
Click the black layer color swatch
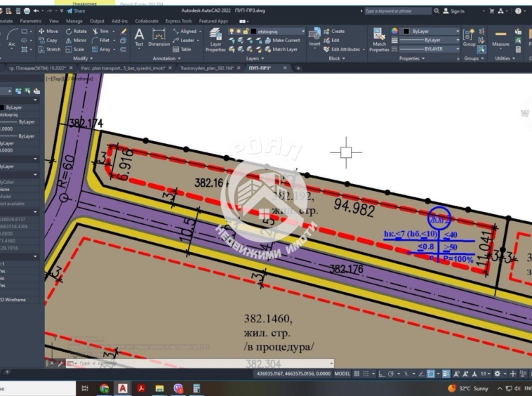click(253, 31)
